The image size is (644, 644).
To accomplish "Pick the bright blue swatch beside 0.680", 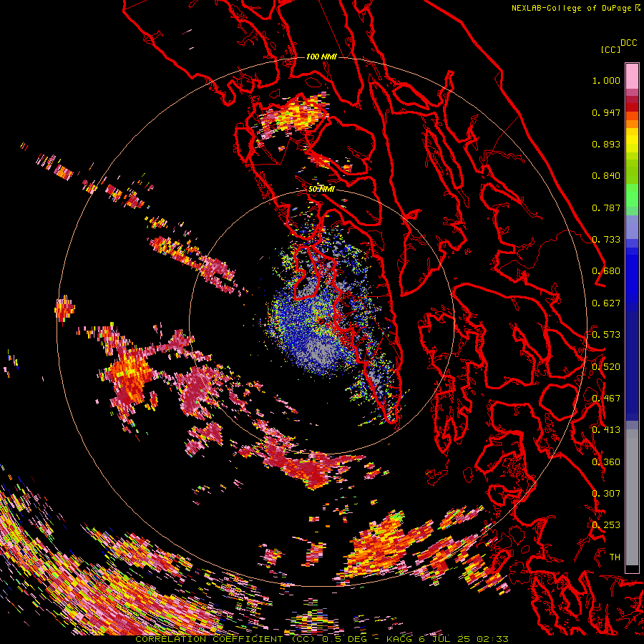I will 632,273.
